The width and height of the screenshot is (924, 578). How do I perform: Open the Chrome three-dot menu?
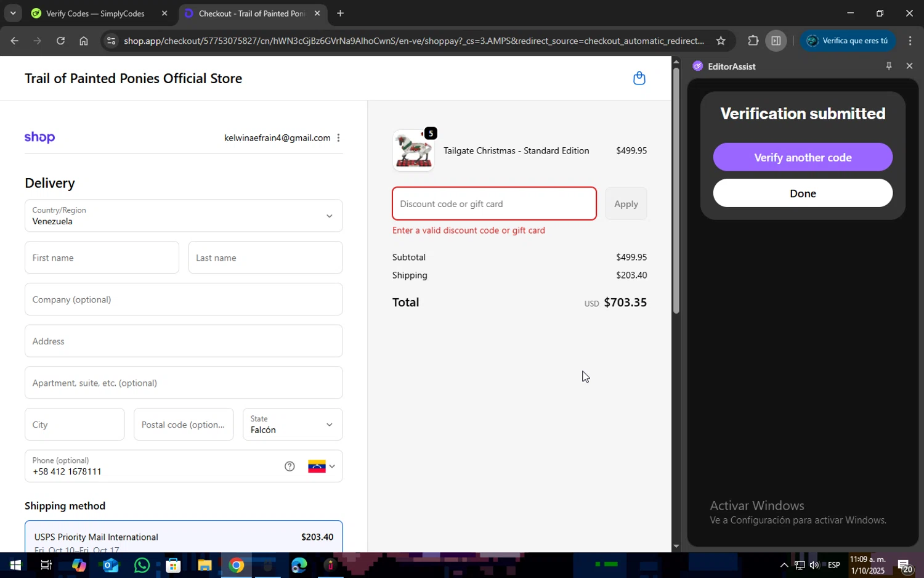tap(910, 41)
